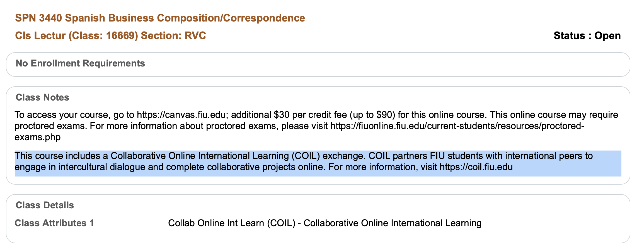
Task: Click the "$30 per credit fee" text
Action: [310, 115]
